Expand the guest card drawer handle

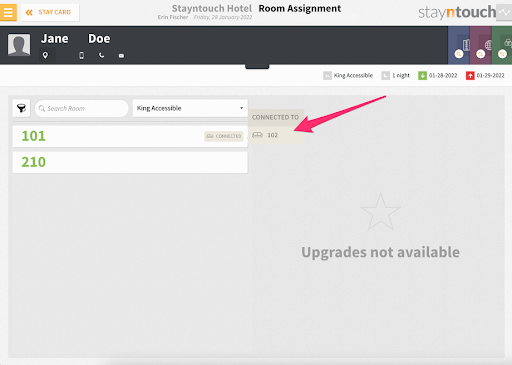pos(257,67)
